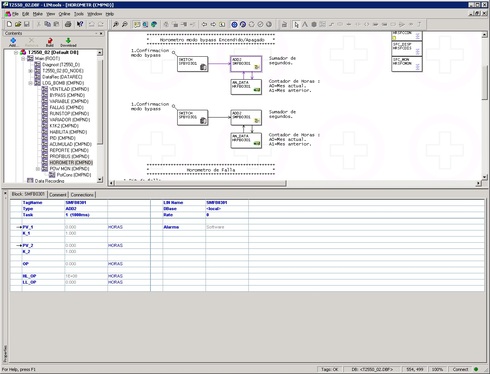Switch to the Connections tab
The image size is (490, 374).
[82, 195]
